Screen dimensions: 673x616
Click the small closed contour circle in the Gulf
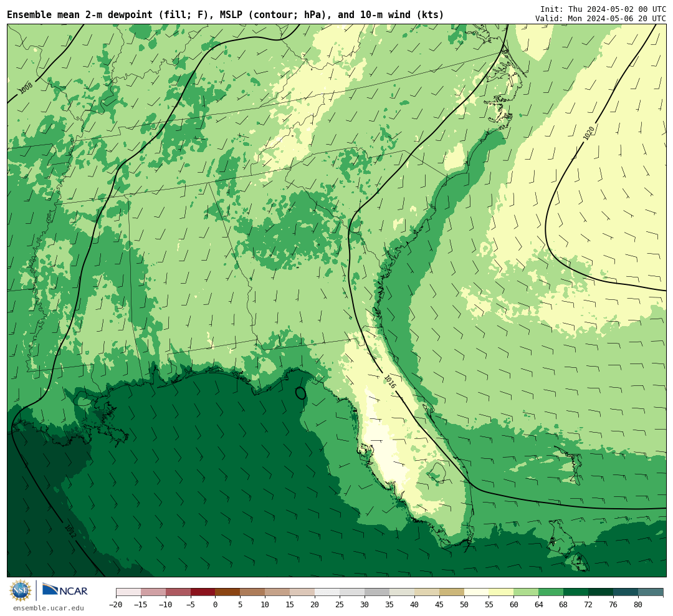(x=301, y=393)
